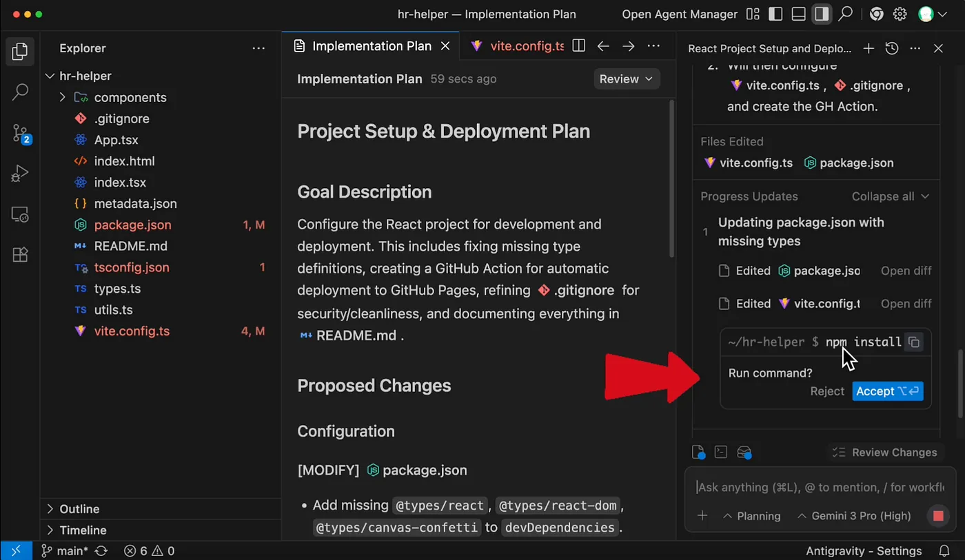Open the notifications bell in status bar
This screenshot has width=965, height=560.
click(x=945, y=551)
